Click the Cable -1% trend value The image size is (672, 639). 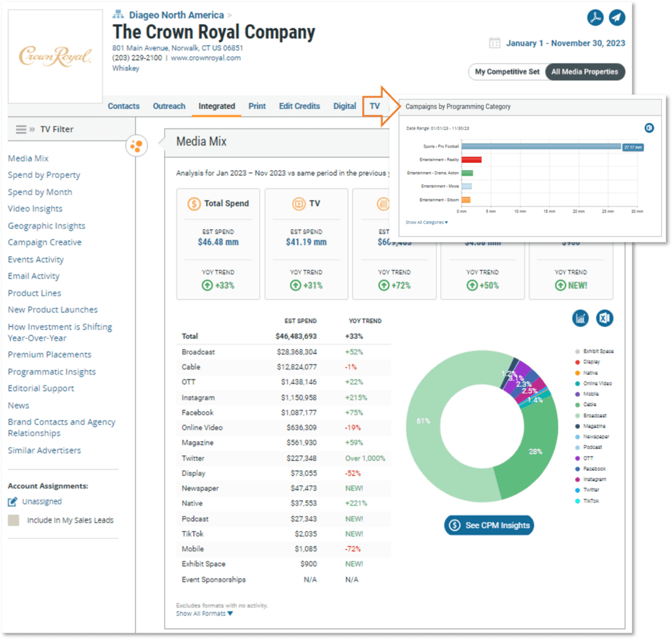350,367
